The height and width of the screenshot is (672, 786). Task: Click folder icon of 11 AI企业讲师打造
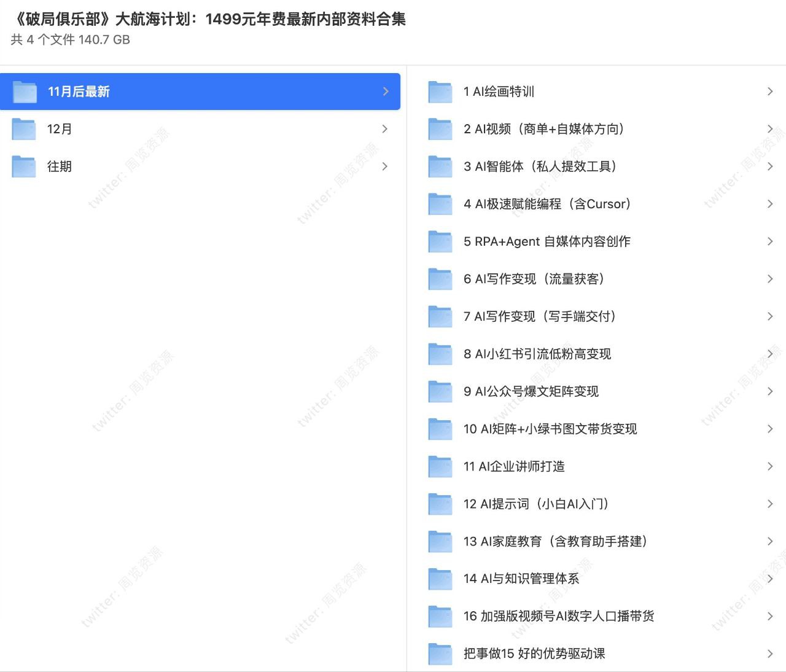[440, 467]
